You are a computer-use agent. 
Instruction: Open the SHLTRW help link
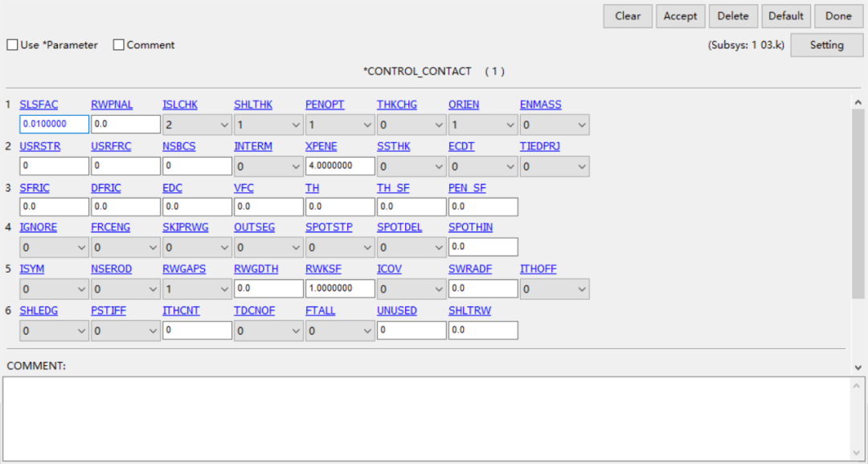(469, 310)
